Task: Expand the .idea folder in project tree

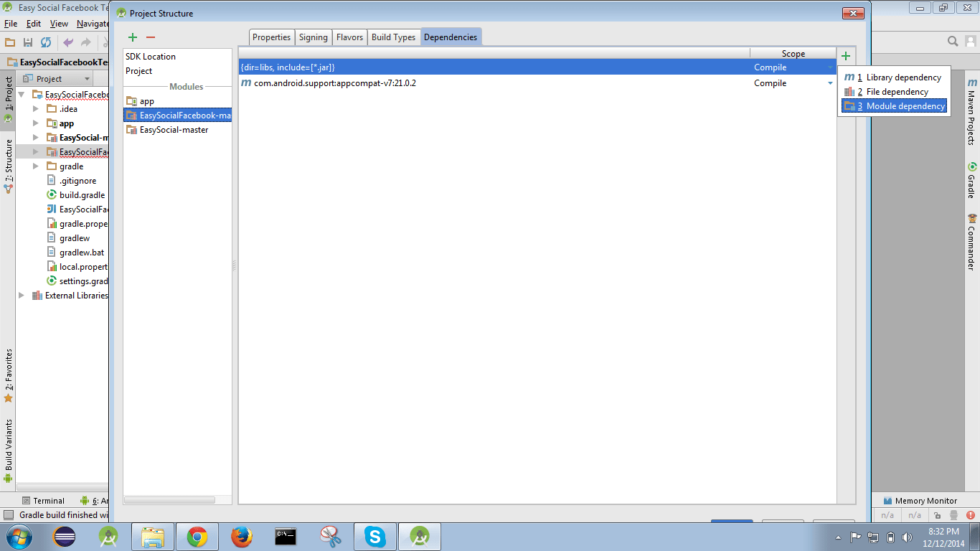Action: tap(36, 109)
